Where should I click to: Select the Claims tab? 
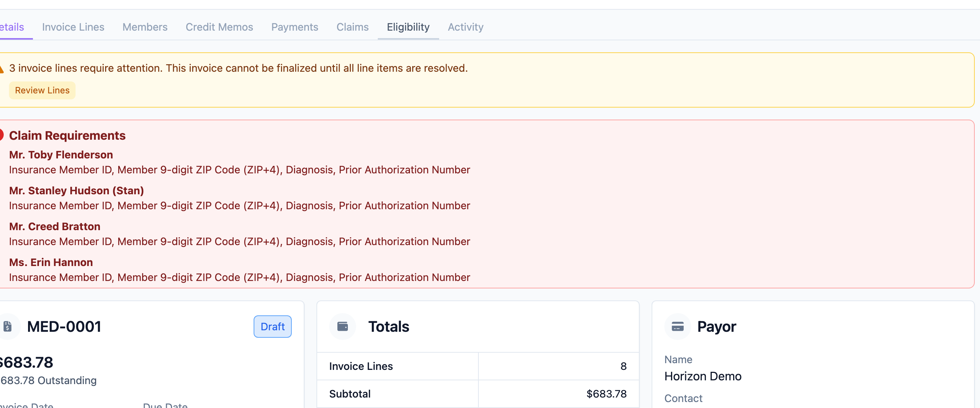[352, 27]
